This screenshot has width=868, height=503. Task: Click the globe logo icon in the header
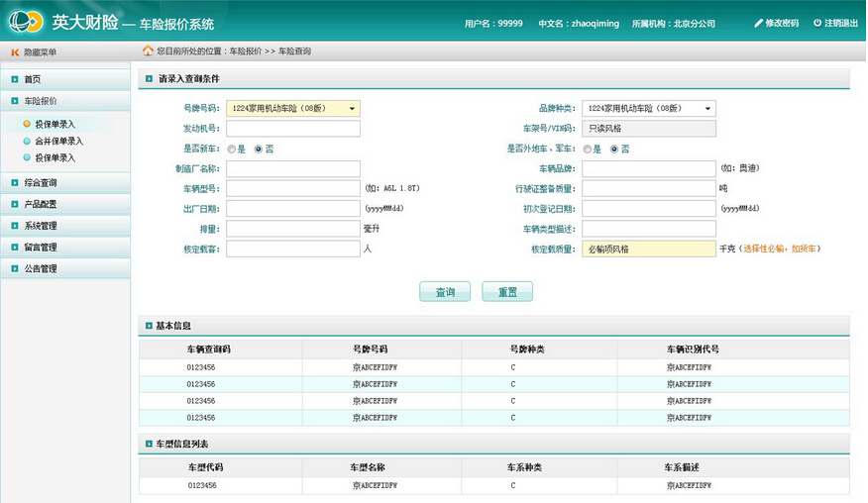26,22
